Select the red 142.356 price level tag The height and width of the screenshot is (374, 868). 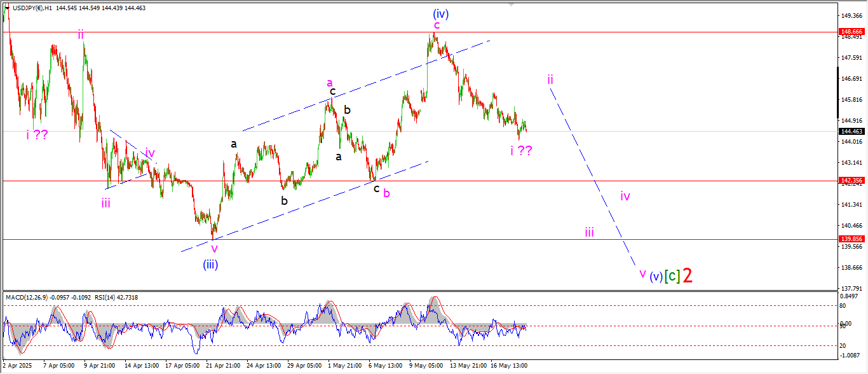tap(851, 181)
